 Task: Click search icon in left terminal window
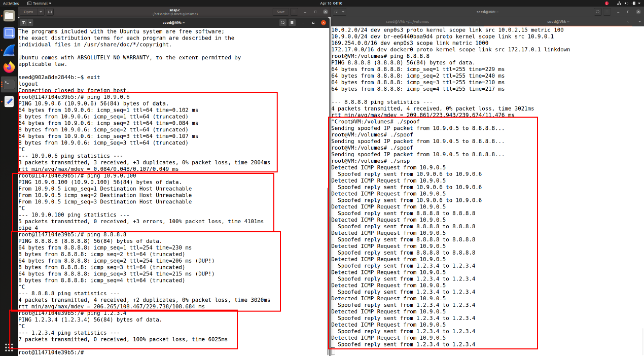pos(283,23)
